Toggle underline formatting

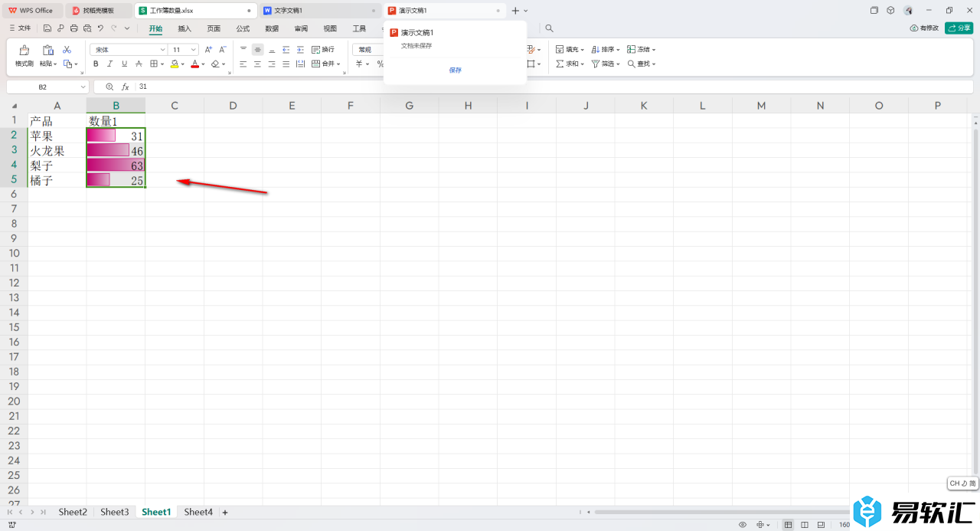point(125,64)
